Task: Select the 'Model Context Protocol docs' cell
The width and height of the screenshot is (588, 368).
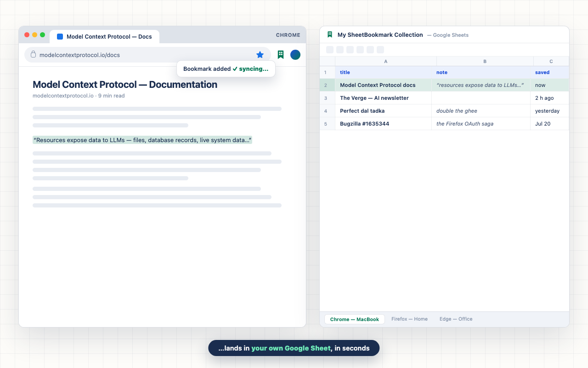Action: coord(383,85)
